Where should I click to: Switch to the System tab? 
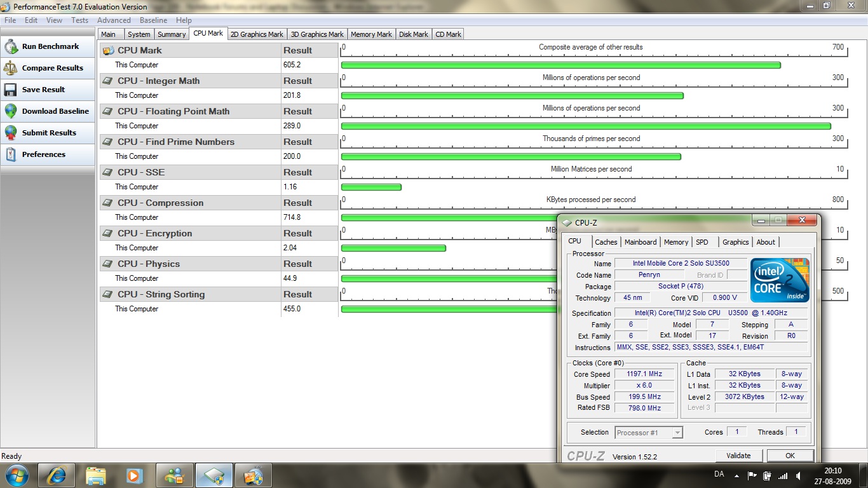point(139,34)
